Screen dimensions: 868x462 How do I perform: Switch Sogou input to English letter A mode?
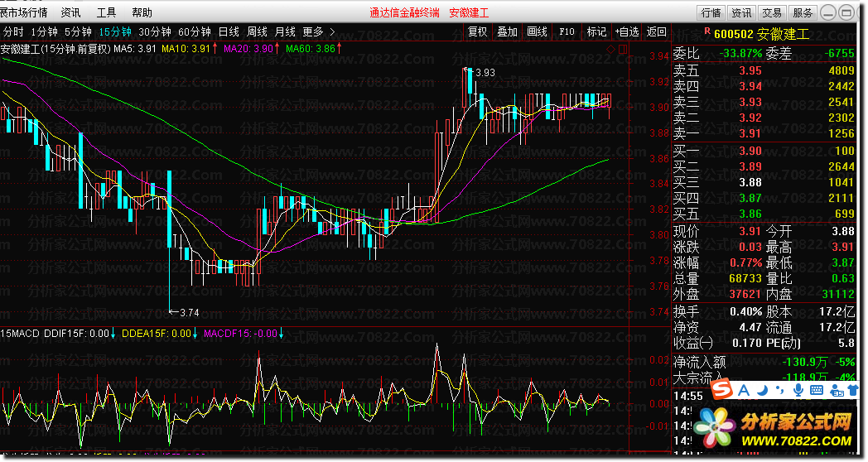tap(744, 391)
